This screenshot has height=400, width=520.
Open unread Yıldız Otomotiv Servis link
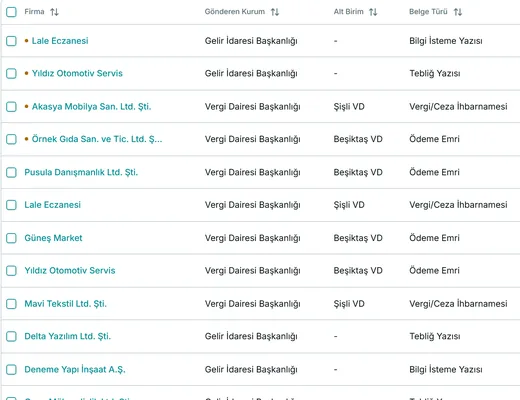click(77, 73)
